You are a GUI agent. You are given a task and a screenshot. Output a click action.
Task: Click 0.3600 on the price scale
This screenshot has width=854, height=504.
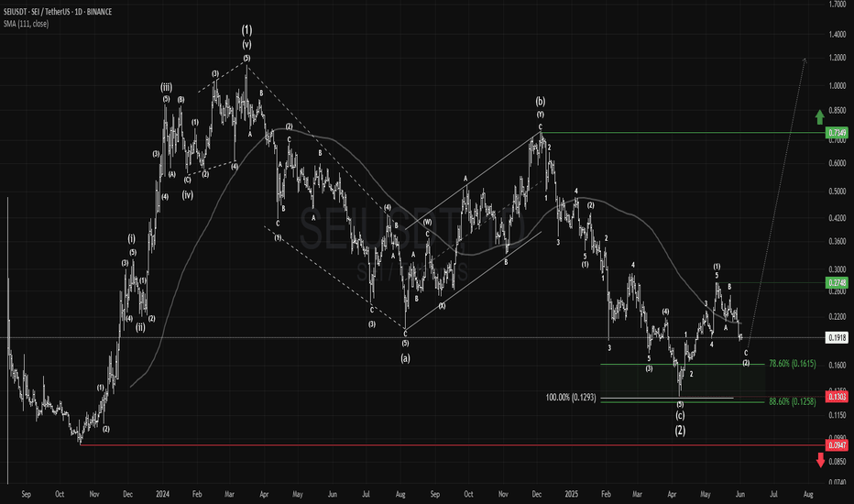click(838, 241)
